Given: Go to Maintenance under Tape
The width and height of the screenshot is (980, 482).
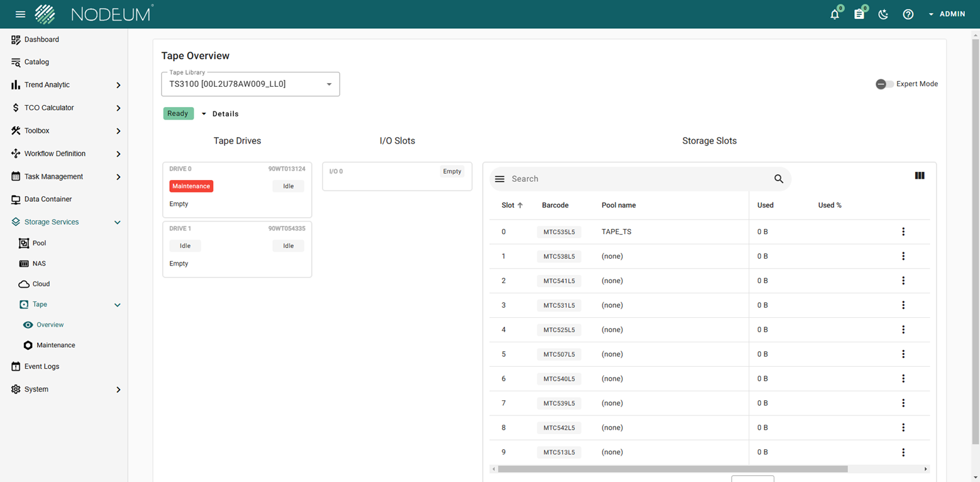Looking at the screenshot, I should [55, 345].
